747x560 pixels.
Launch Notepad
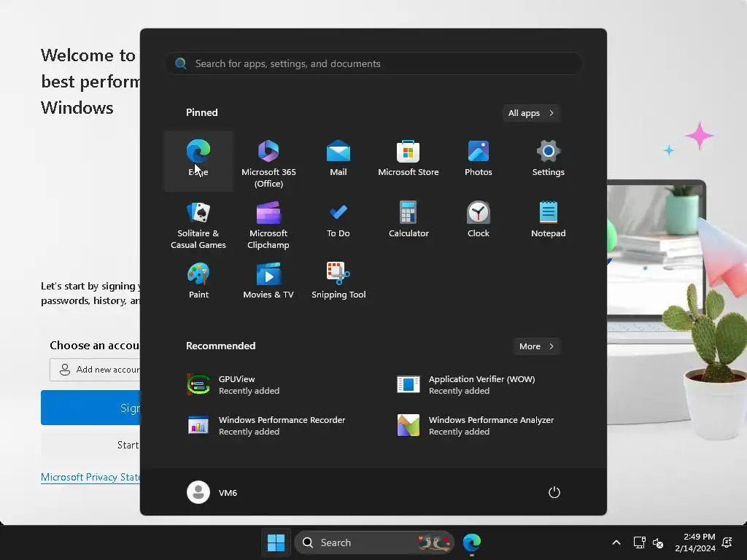[549, 222]
